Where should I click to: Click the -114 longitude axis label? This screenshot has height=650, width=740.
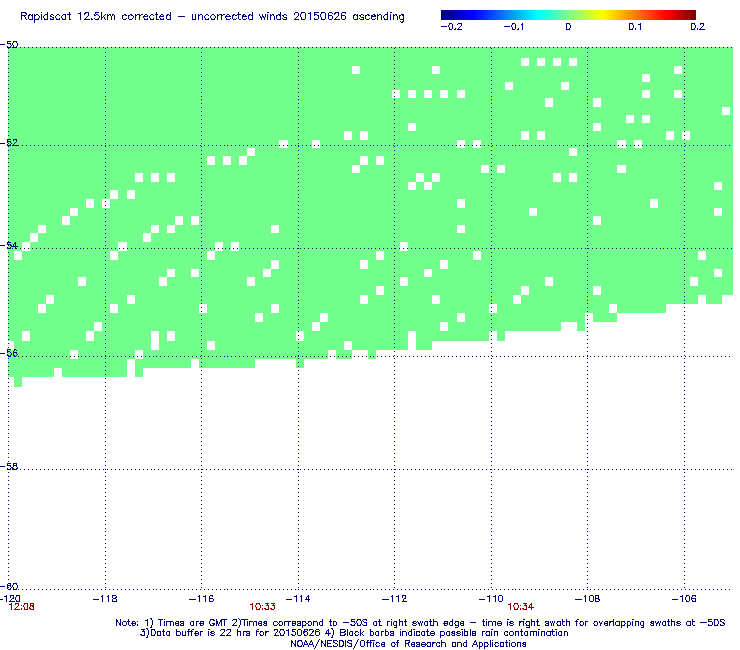(x=298, y=599)
